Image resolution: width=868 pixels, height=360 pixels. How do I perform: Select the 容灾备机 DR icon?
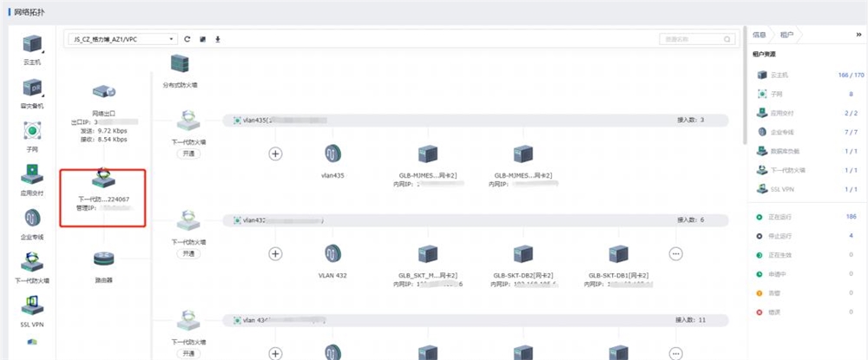(x=32, y=88)
